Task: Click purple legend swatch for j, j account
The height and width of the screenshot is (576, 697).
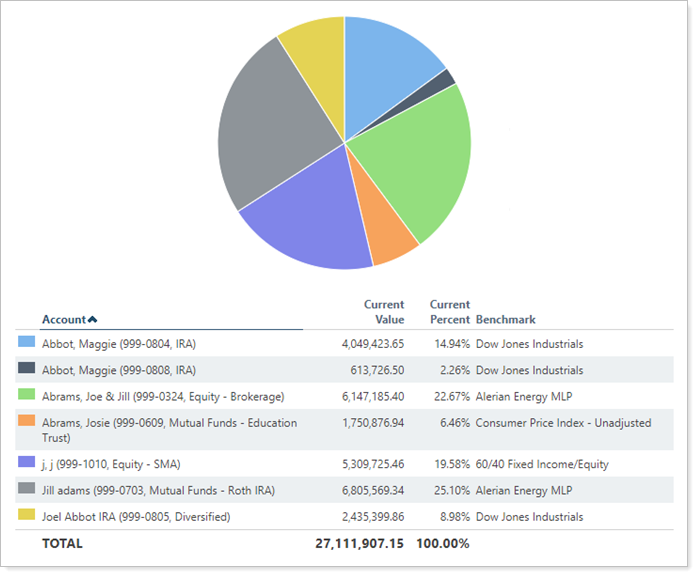Action: coord(27,463)
